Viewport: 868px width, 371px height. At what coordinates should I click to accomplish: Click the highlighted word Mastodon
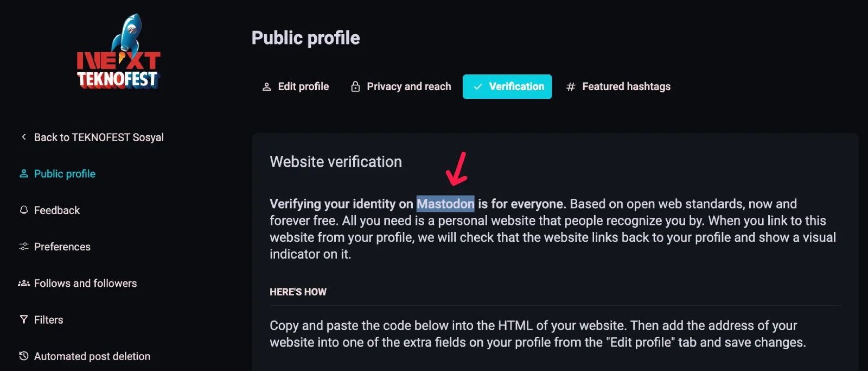(445, 204)
